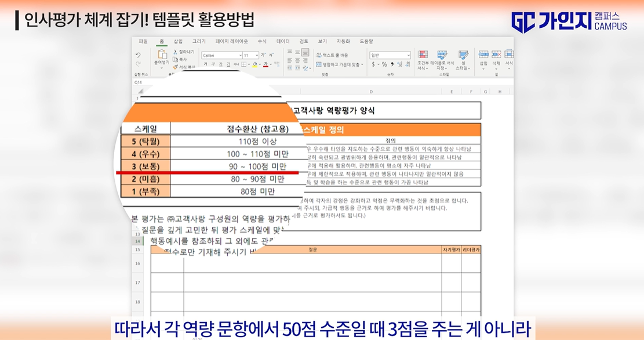This screenshot has width=644, height=340.
Task: Click the Delete Cells (삭제) ribbon icon
Action: (496, 56)
